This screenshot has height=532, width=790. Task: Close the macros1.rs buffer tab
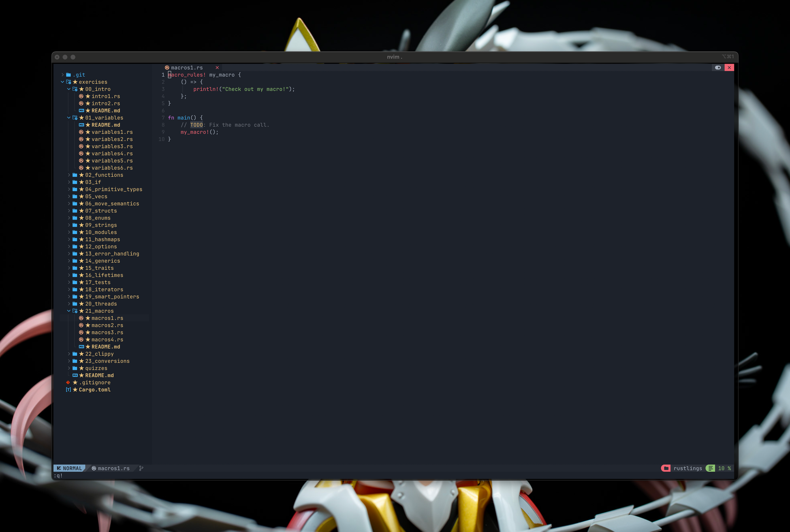[217, 68]
